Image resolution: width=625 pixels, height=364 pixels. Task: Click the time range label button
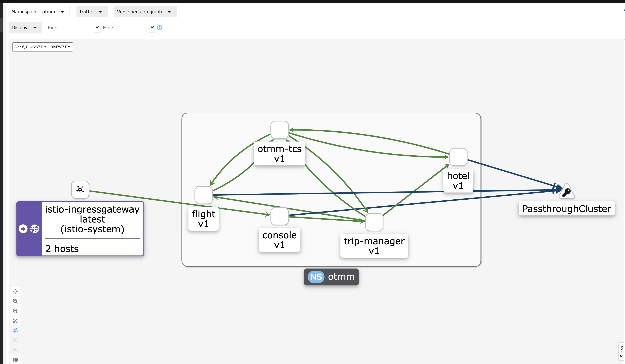click(42, 47)
